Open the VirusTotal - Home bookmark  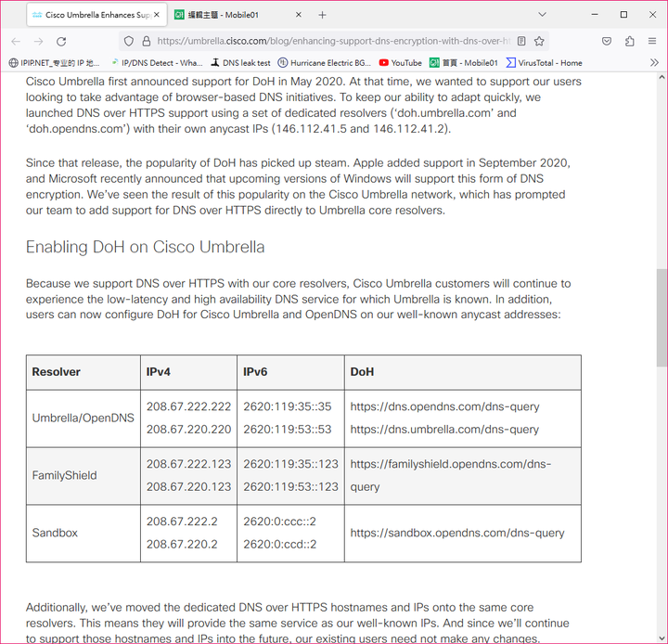(x=544, y=63)
